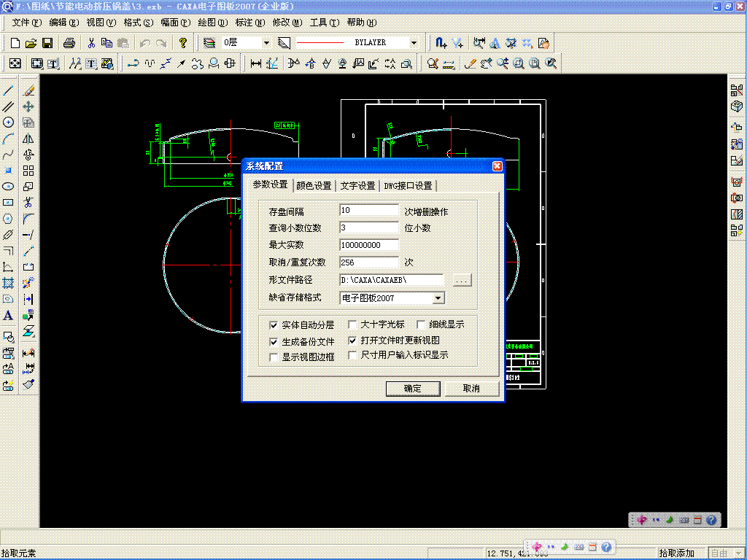Click the red linetype color preview
The height and width of the screenshot is (560, 747).
pos(320,43)
